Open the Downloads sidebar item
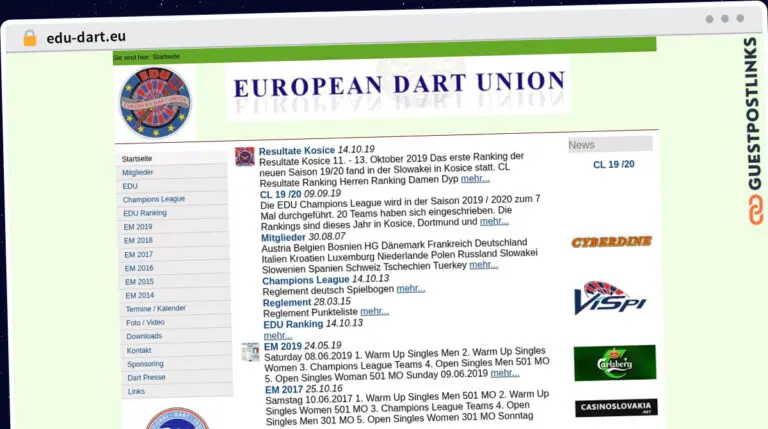Image resolution: width=768 pixels, height=429 pixels. click(144, 336)
